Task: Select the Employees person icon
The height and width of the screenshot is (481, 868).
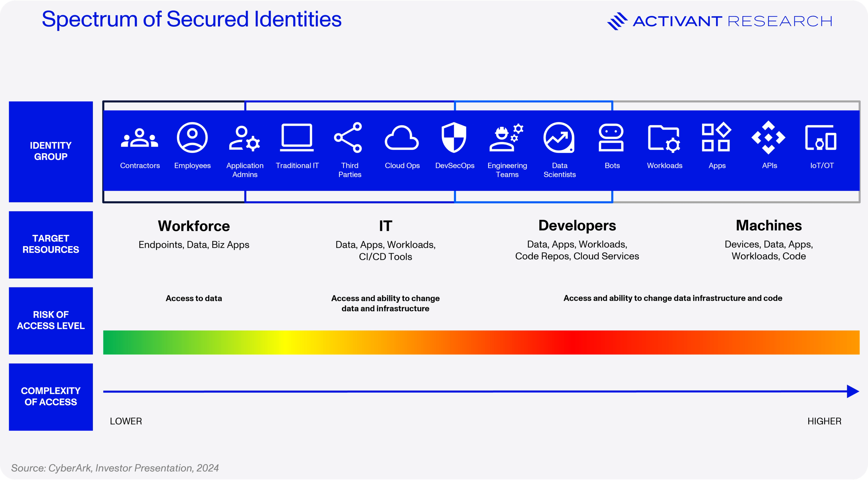Action: 192,137
